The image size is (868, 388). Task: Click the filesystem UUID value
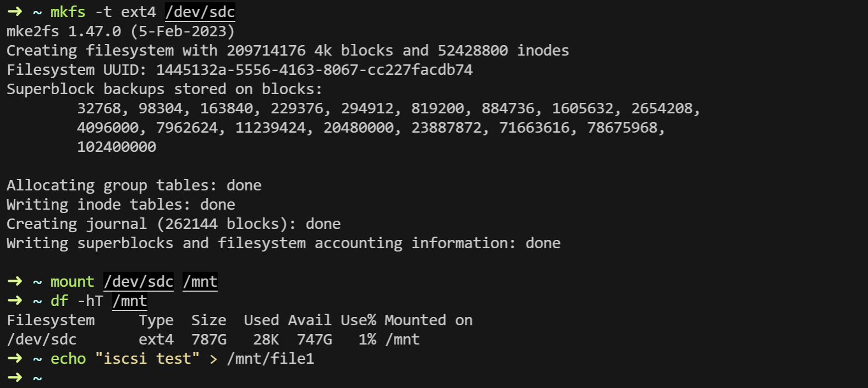(314, 70)
